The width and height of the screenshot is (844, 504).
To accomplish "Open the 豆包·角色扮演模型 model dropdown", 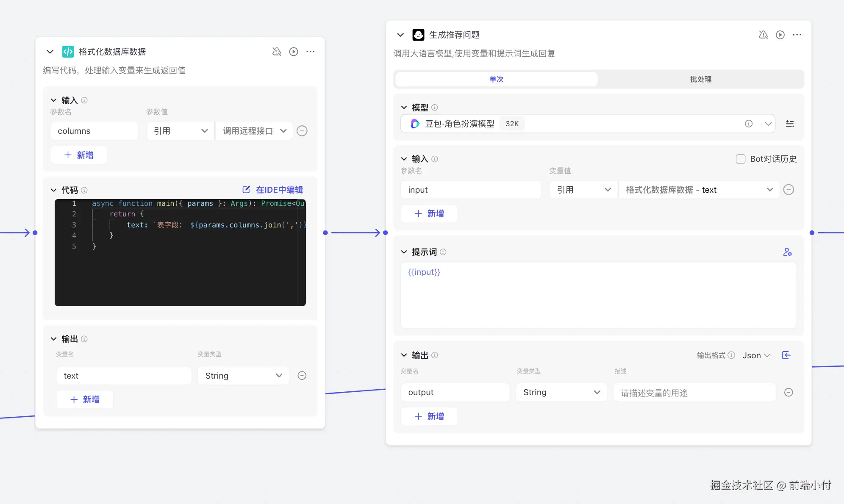I will (x=768, y=124).
